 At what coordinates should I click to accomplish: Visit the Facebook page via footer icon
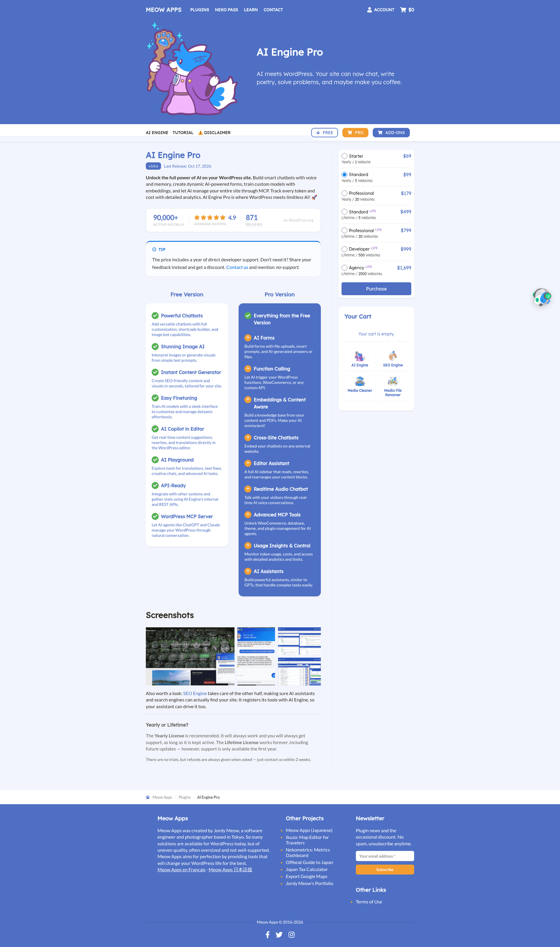268,935
